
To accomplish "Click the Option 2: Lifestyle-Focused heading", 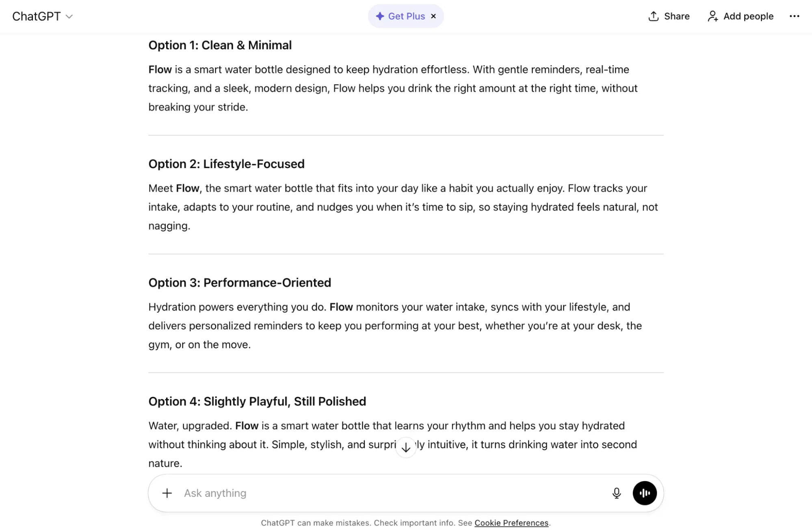I will 226,164.
